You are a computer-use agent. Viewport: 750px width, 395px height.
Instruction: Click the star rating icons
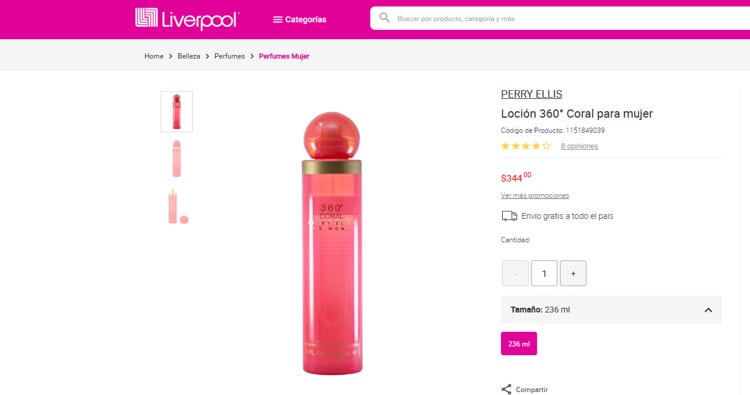pos(526,146)
